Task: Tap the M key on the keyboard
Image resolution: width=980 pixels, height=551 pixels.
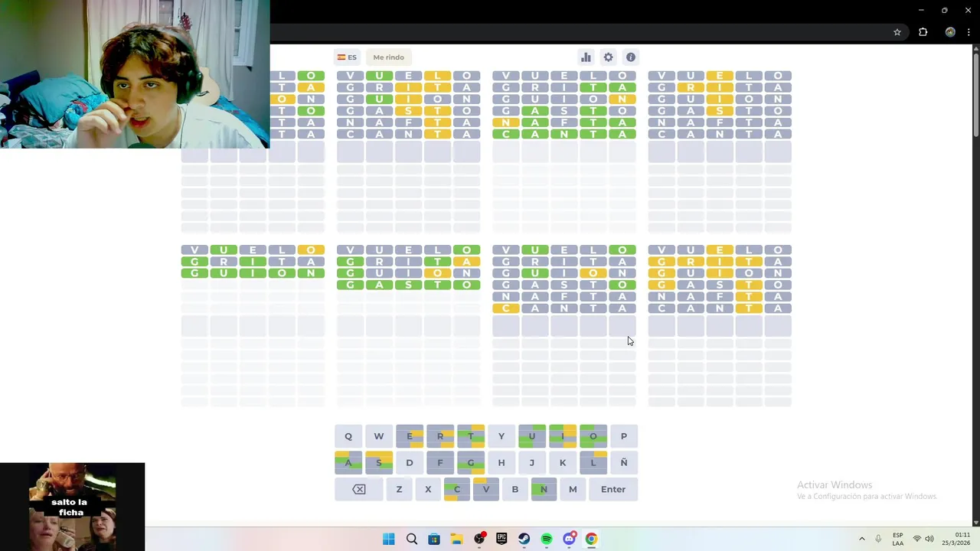Action: pyautogui.click(x=573, y=489)
